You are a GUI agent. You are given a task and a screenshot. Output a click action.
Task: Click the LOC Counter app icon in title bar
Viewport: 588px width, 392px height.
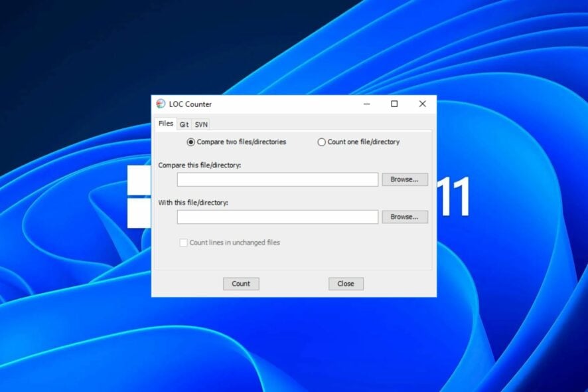[x=161, y=104]
